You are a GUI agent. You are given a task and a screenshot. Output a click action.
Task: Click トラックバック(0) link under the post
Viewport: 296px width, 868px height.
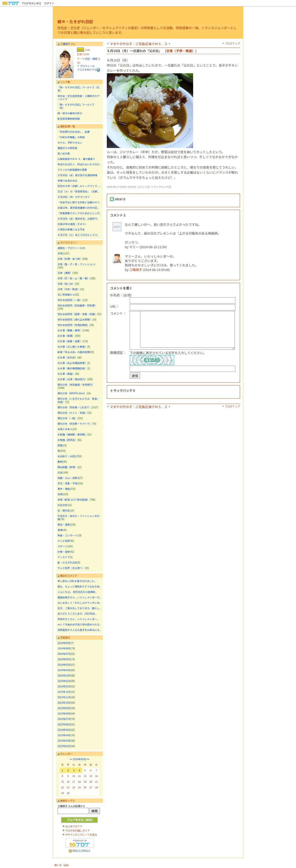(161, 187)
